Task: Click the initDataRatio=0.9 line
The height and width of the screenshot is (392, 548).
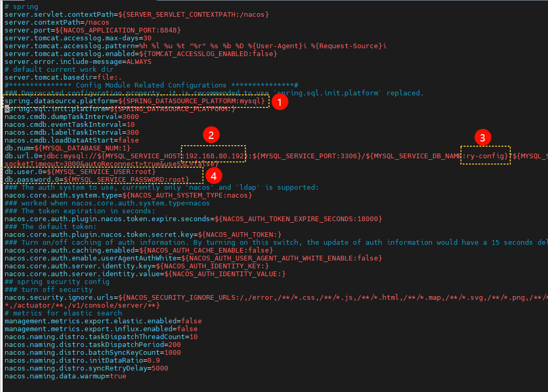Action: coord(82,360)
